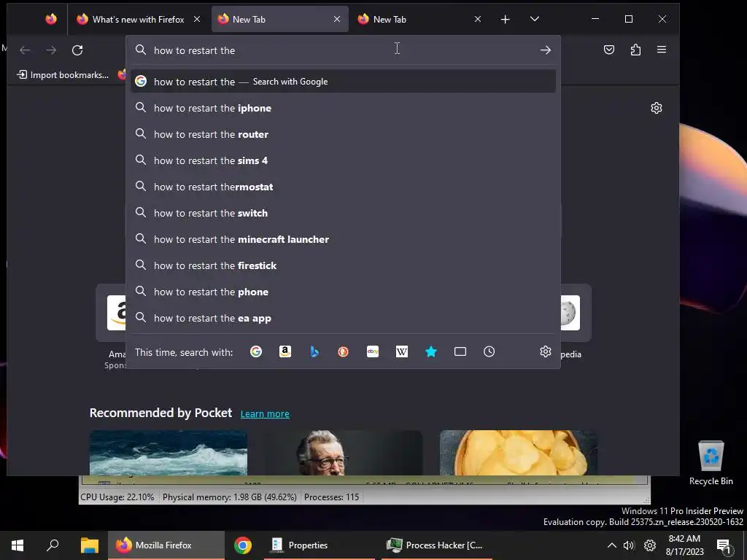The width and height of the screenshot is (747, 560).
Task: Show hidden system tray icons chevron
Action: (x=612, y=545)
